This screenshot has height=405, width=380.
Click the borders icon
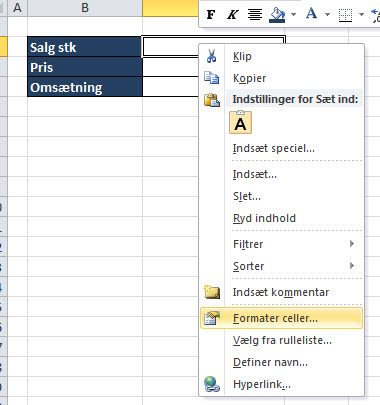pyautogui.click(x=345, y=15)
